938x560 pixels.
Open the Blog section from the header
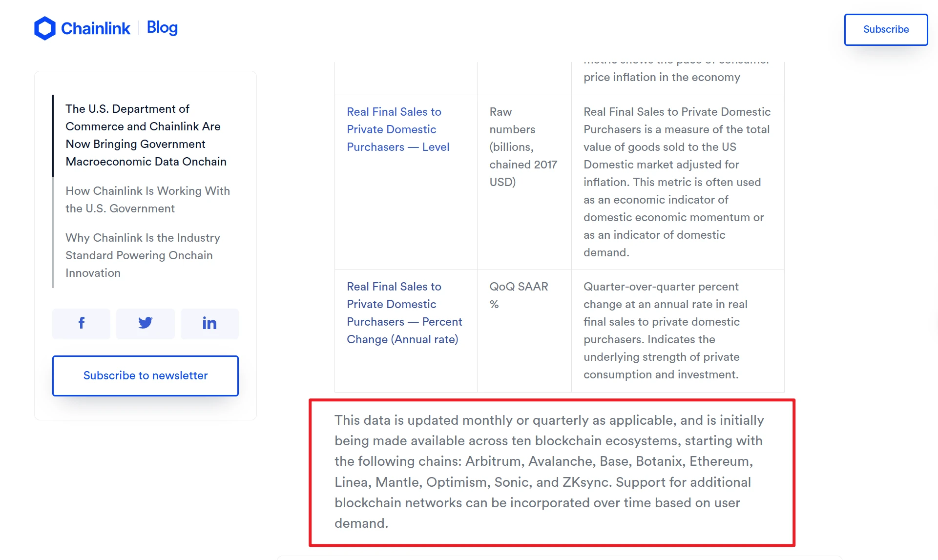click(x=162, y=28)
